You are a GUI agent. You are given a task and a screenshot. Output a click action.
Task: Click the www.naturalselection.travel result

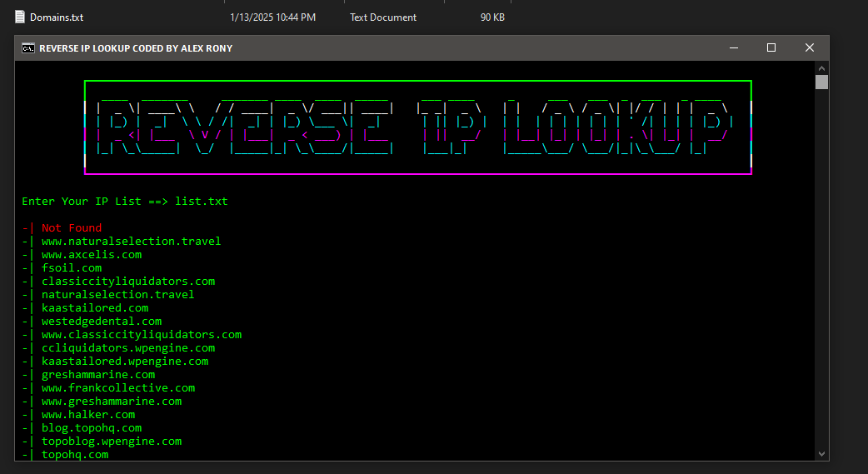131,242
